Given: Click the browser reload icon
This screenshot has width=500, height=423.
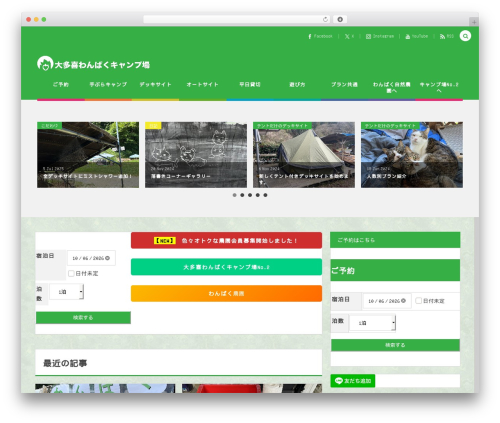Looking at the screenshot, I should point(325,19).
